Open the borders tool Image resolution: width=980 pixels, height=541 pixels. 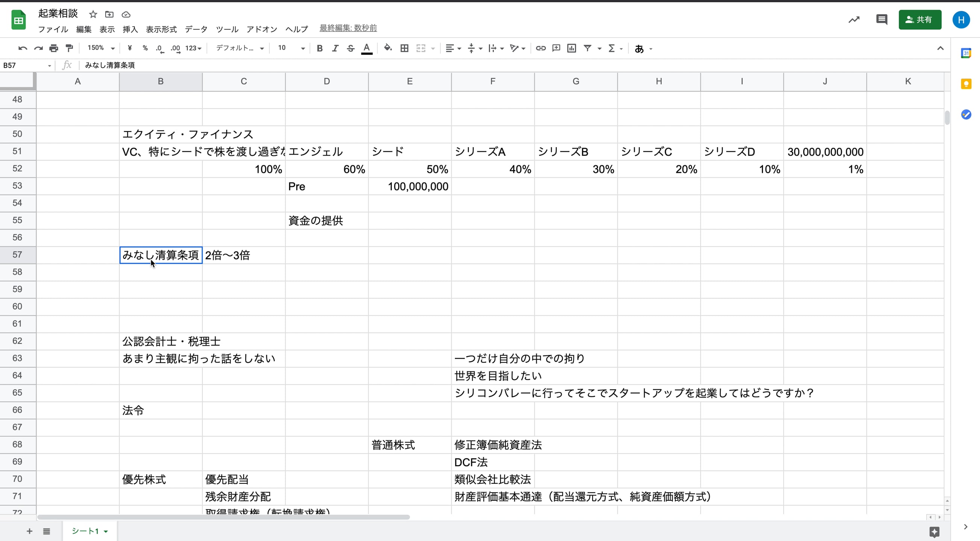(x=404, y=48)
